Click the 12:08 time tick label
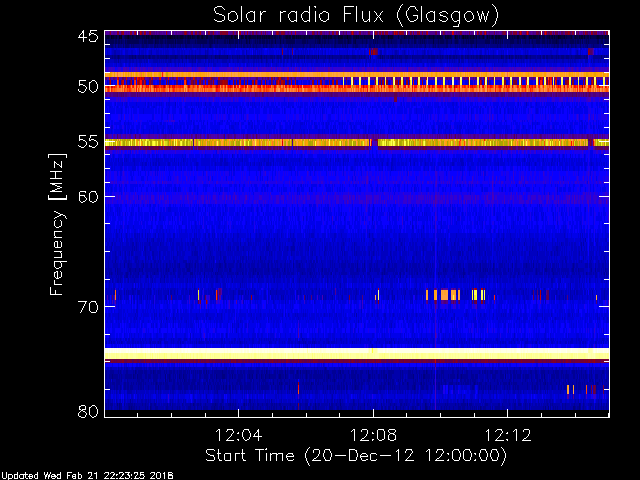Viewport: 640px width, 480px height. click(373, 435)
